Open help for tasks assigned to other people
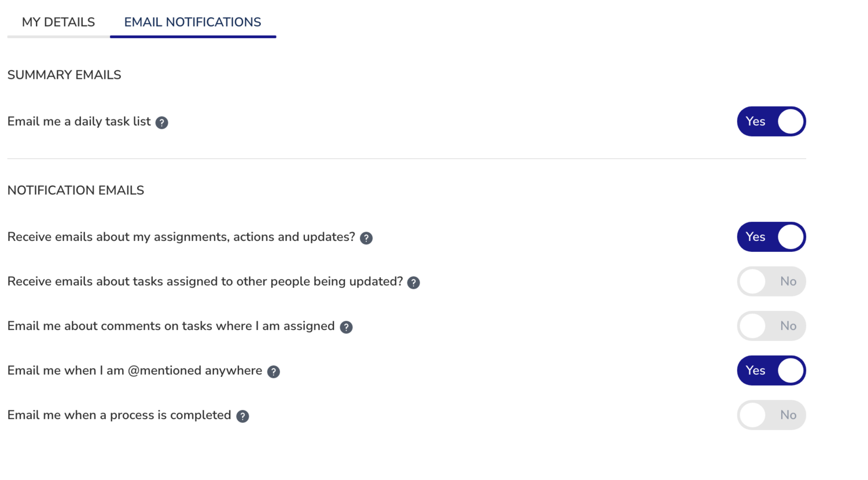This screenshot has width=868, height=480. click(413, 283)
